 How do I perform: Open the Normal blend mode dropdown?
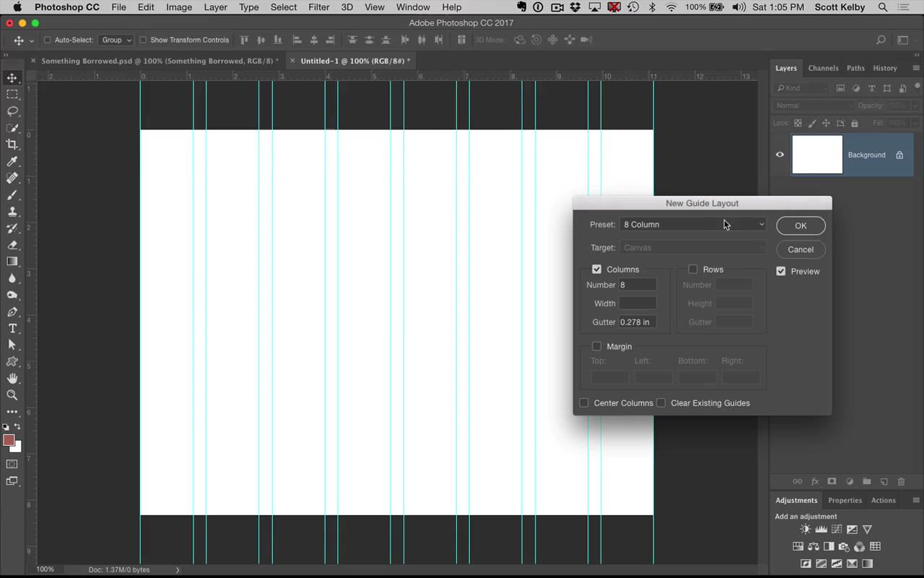pyautogui.click(x=814, y=105)
